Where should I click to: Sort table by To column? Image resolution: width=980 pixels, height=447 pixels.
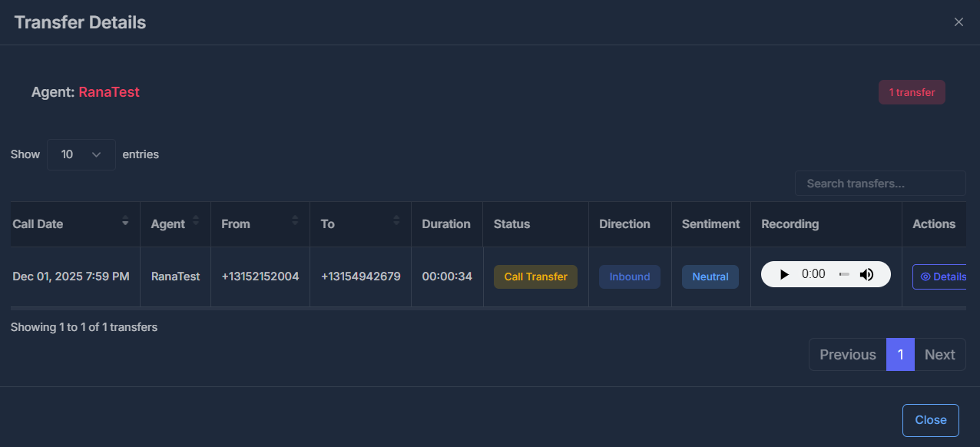(360, 224)
